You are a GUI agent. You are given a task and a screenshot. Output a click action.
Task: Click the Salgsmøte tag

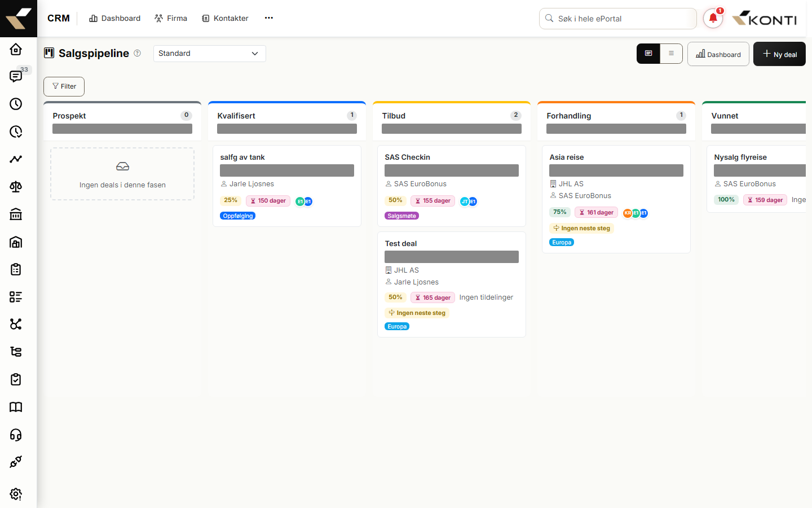pyautogui.click(x=401, y=216)
